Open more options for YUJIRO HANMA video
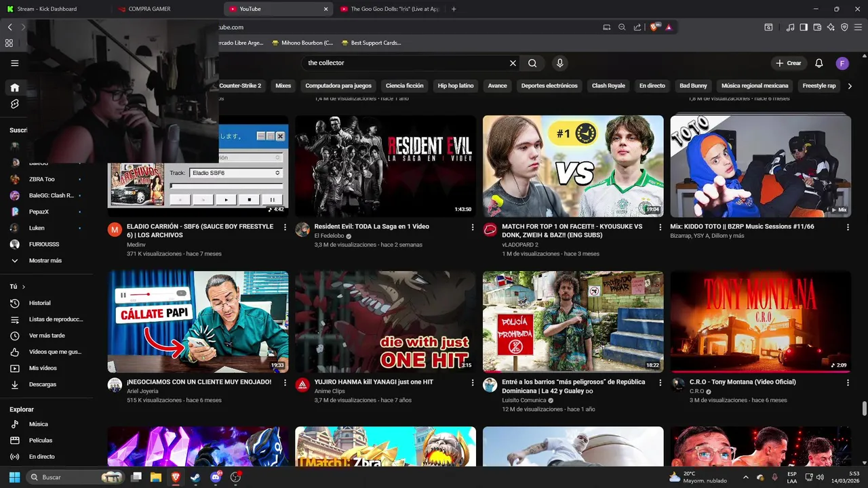The width and height of the screenshot is (868, 488). (x=473, y=382)
